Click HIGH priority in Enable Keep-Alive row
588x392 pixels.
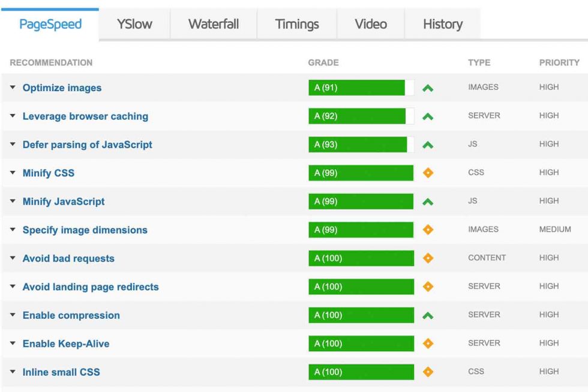[x=549, y=343]
